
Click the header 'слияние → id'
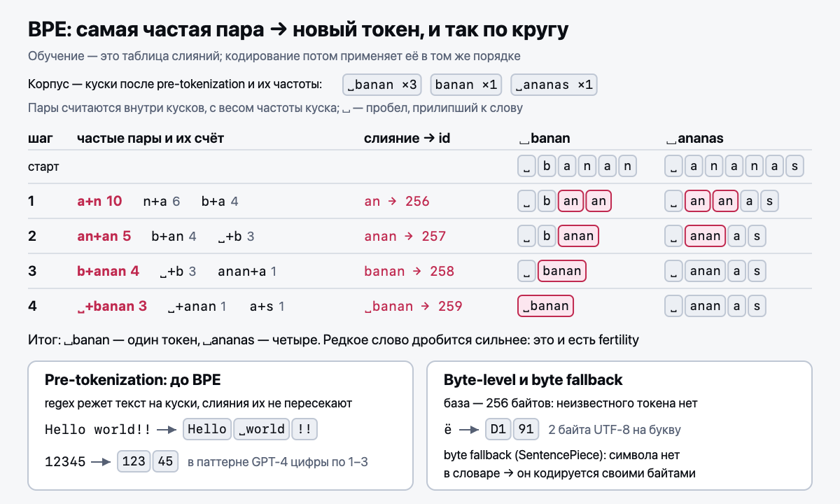(407, 139)
